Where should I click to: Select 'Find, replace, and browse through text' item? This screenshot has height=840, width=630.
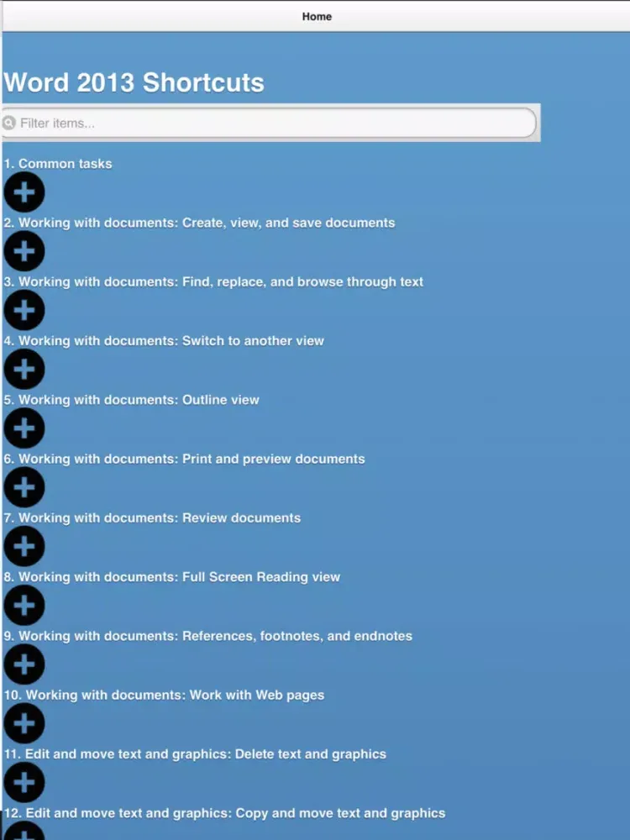pyautogui.click(x=213, y=281)
